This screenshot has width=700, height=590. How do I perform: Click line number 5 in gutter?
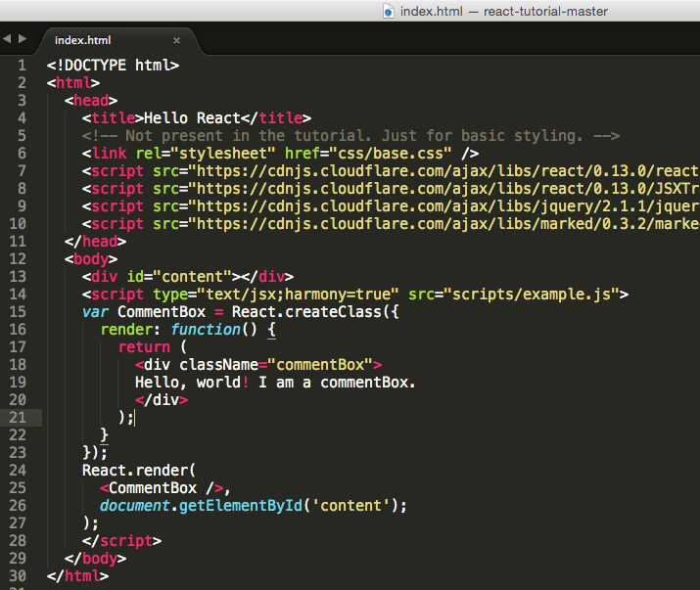click(x=22, y=136)
